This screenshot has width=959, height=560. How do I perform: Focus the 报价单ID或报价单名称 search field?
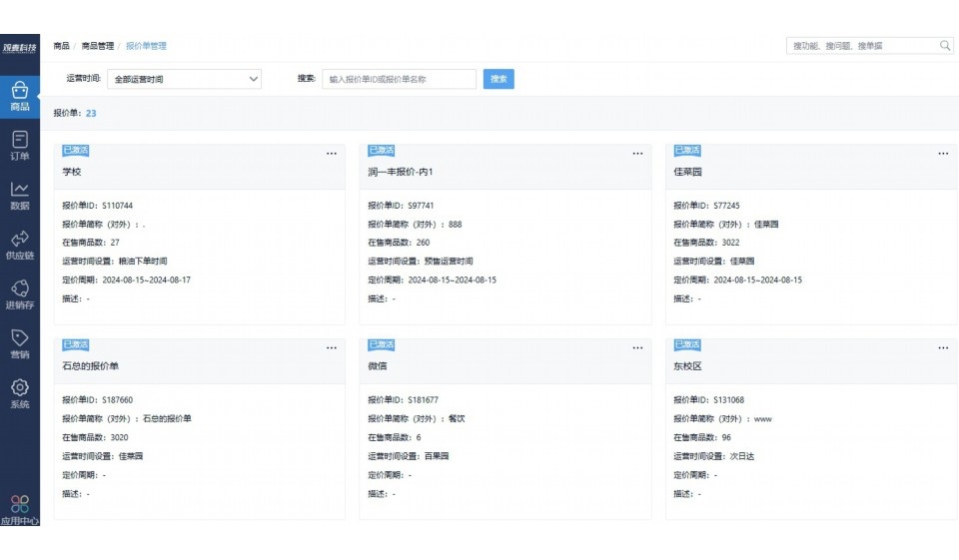click(x=399, y=79)
